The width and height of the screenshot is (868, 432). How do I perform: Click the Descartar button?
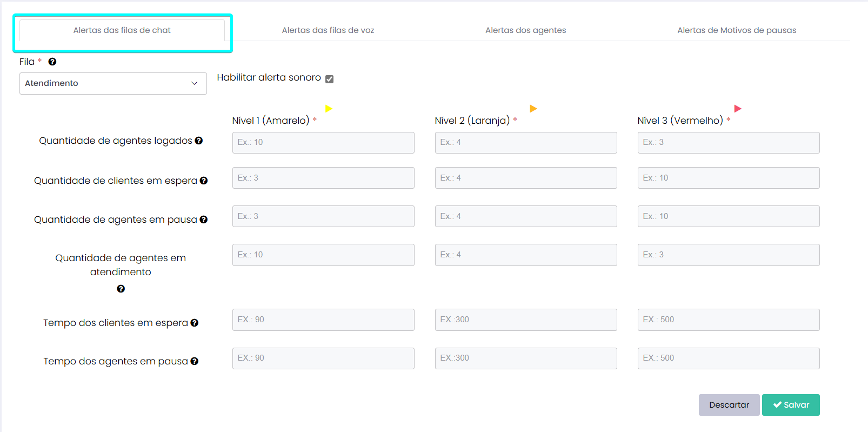729,405
